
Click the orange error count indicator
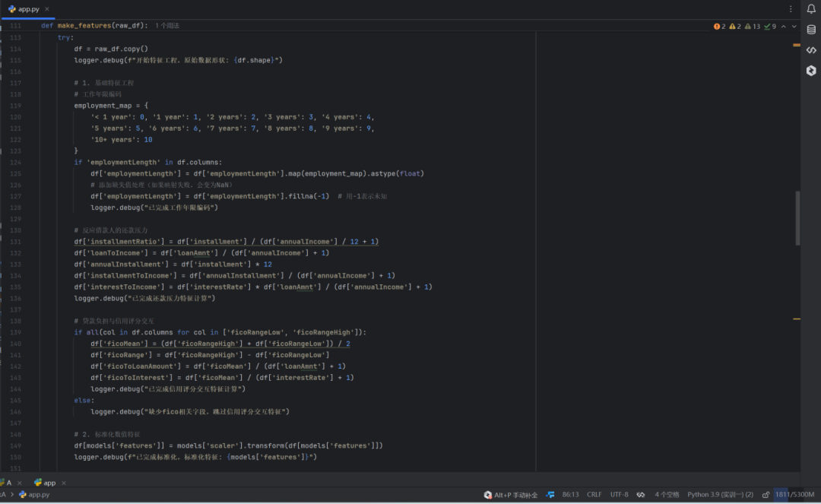[719, 27]
